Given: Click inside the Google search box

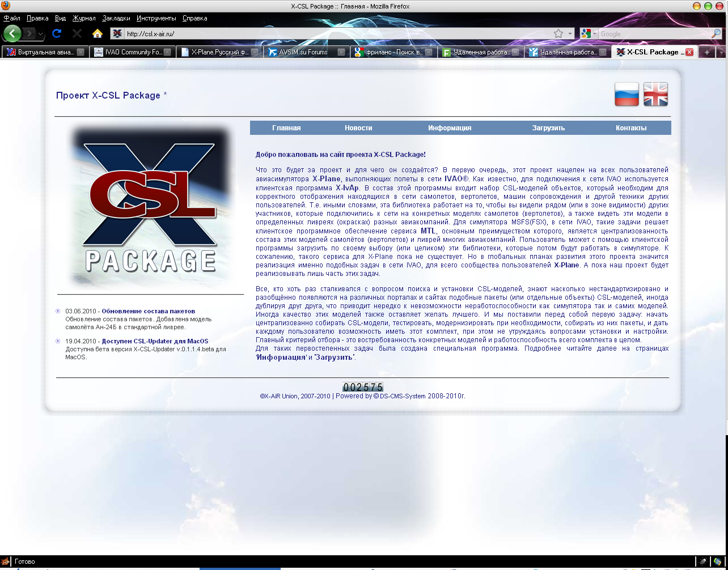Looking at the screenshot, I should (654, 34).
